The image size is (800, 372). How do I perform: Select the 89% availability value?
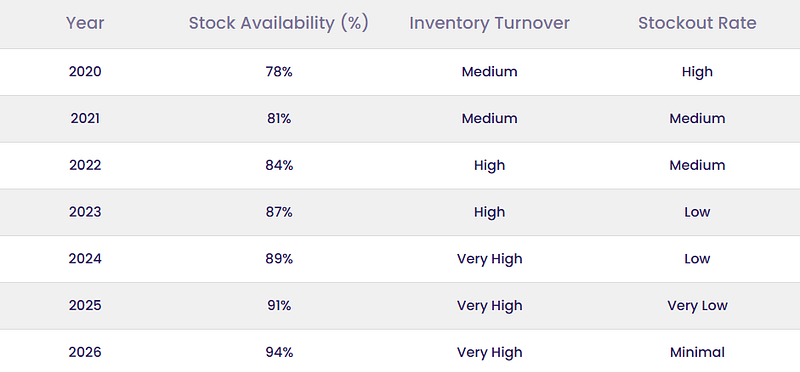point(279,259)
